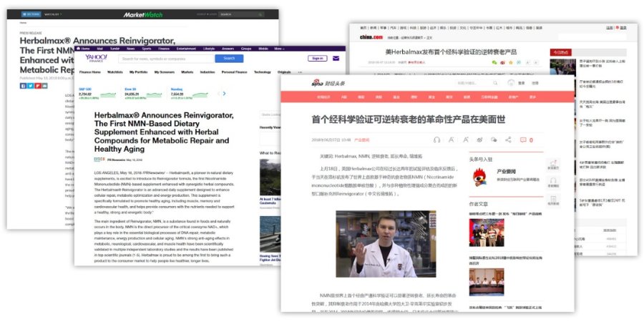Click blue Search button on Yahoo Finance
644x322 pixels.
point(229,59)
